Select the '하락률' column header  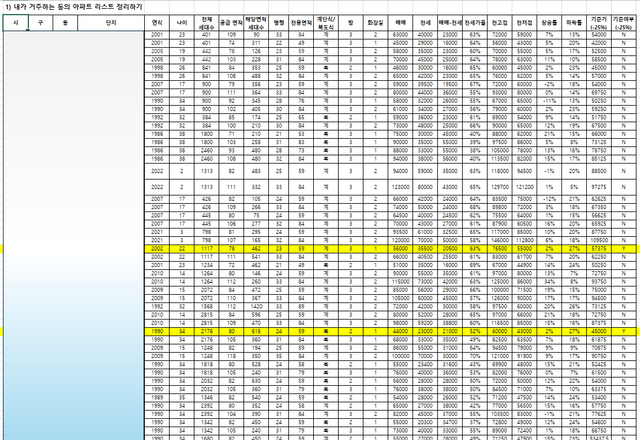(574, 23)
